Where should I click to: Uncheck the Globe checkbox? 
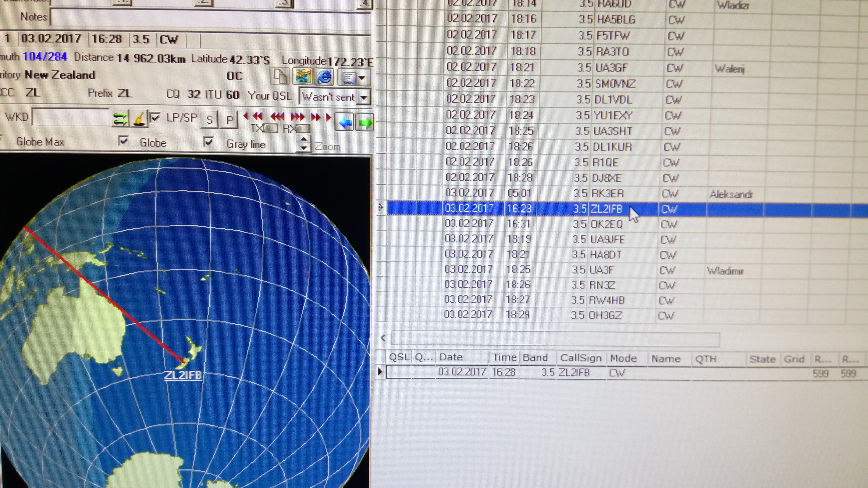[x=123, y=141]
